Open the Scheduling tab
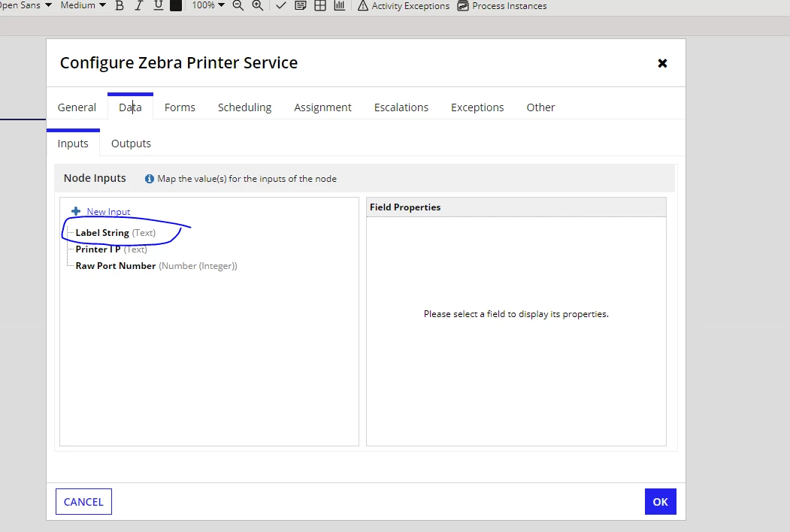 244,107
